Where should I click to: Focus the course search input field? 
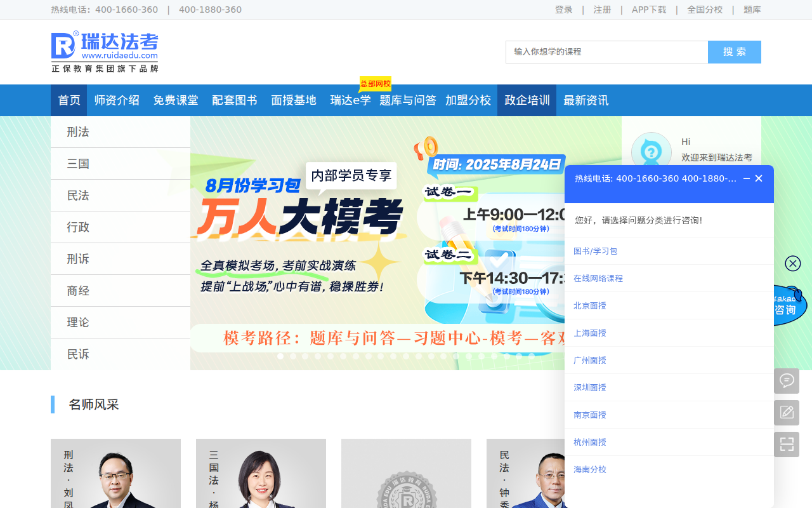[606, 52]
